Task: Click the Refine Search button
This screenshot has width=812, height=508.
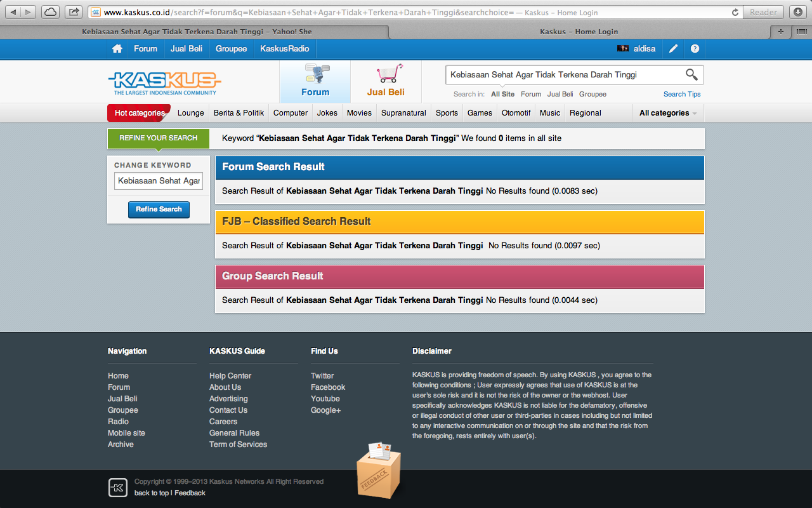Action: coord(159,210)
